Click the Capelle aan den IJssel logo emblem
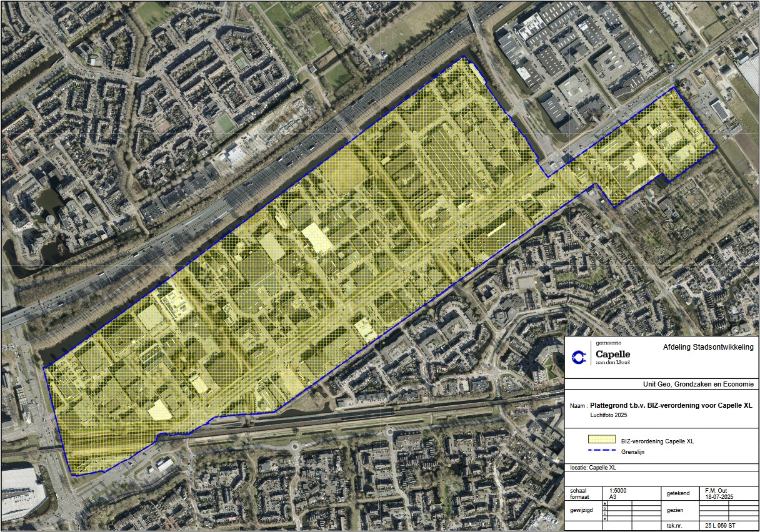Image resolution: width=760 pixels, height=532 pixels. coord(579,357)
